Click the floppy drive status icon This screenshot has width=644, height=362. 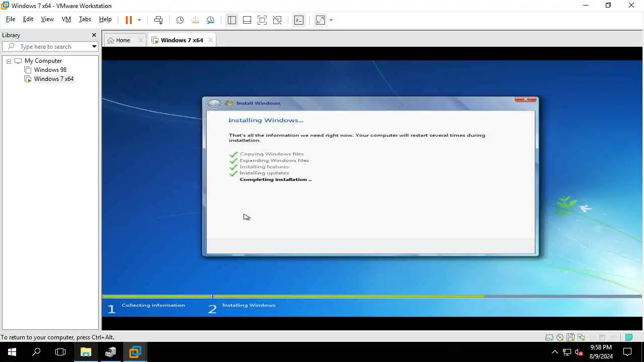point(570,337)
